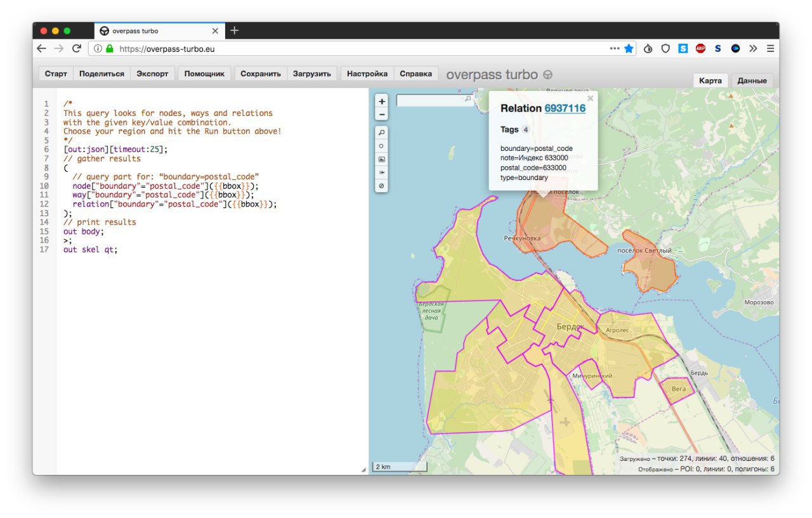Click the editor resize handle corner

pyautogui.click(x=363, y=470)
